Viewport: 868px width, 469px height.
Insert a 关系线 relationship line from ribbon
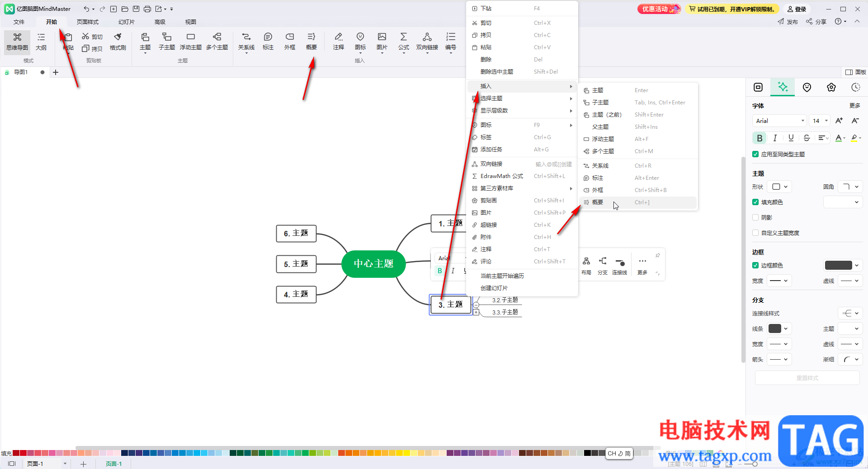click(246, 41)
